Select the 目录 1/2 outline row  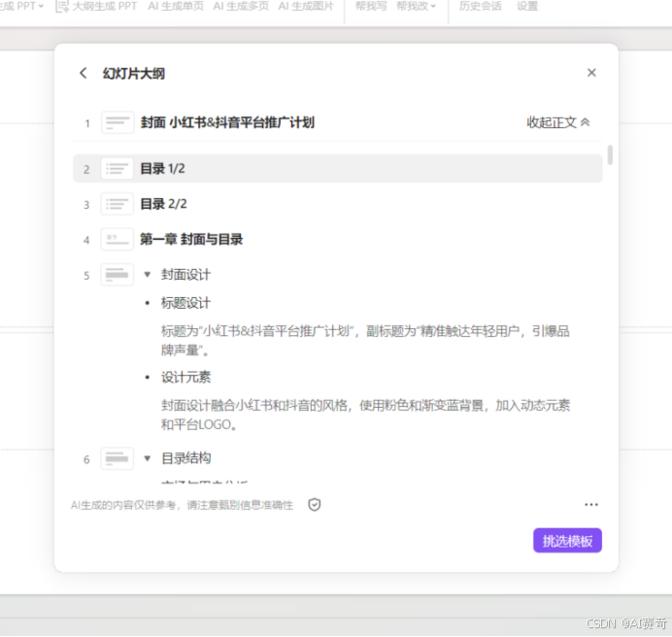(338, 168)
